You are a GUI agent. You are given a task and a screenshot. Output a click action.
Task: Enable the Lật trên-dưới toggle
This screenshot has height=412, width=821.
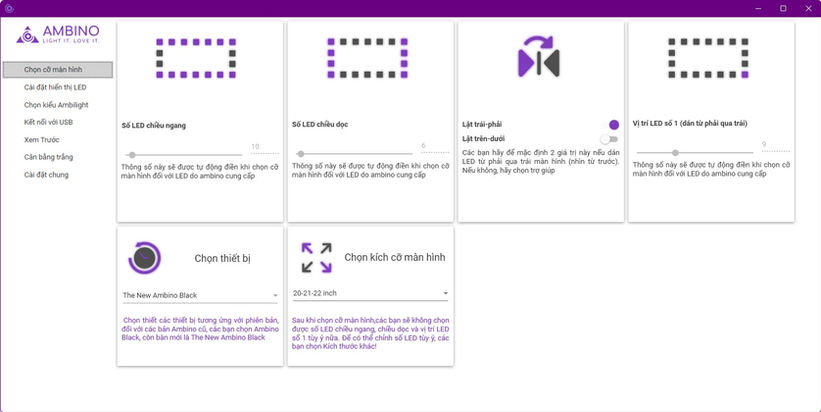point(609,138)
